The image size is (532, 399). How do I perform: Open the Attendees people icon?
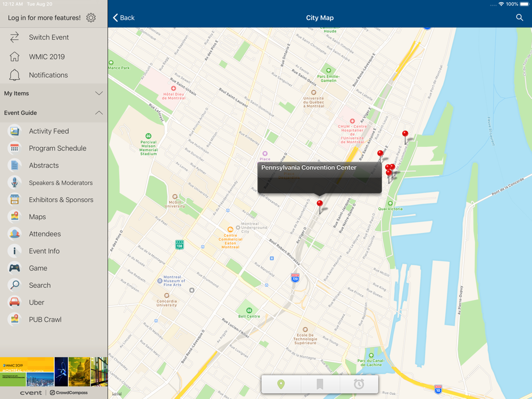(x=14, y=234)
